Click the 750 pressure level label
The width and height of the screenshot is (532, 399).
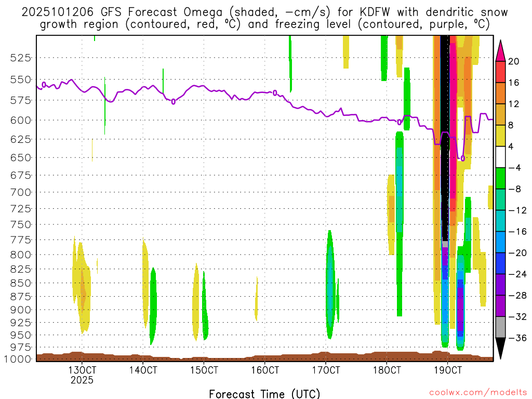coord(21,224)
